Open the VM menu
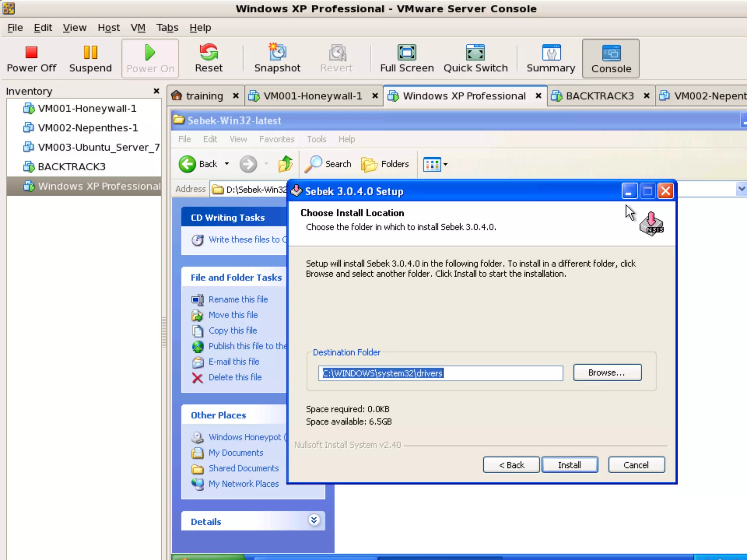This screenshot has width=747, height=560. [138, 28]
